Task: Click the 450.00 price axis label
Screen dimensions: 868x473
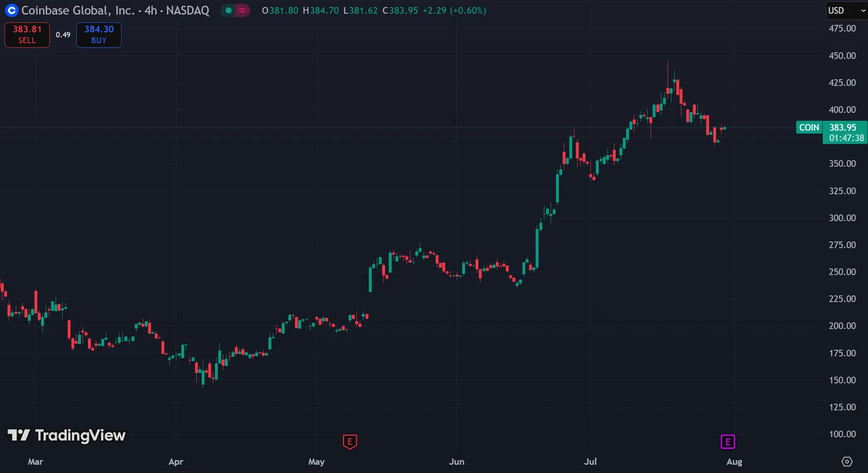Action: tap(842, 56)
